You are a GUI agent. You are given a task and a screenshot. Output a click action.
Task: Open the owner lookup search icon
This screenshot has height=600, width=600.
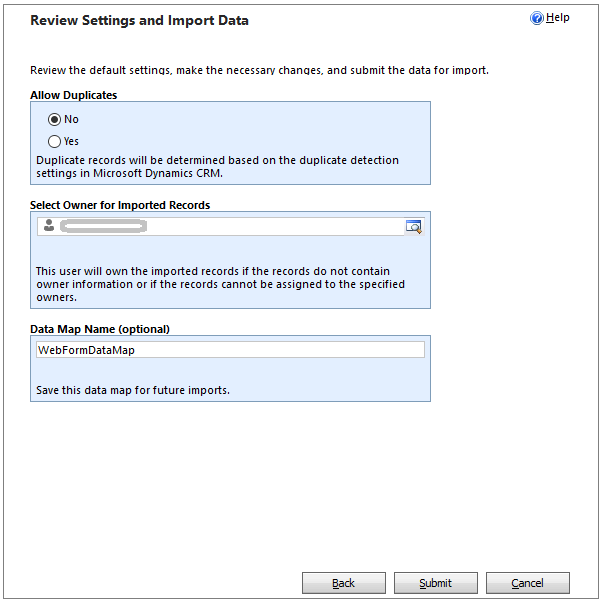[414, 227]
